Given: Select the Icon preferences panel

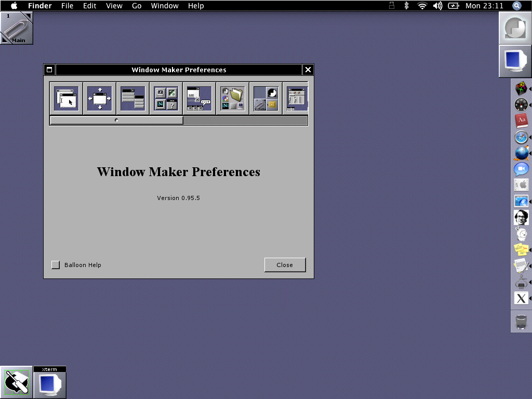Looking at the screenshot, I should [166, 98].
